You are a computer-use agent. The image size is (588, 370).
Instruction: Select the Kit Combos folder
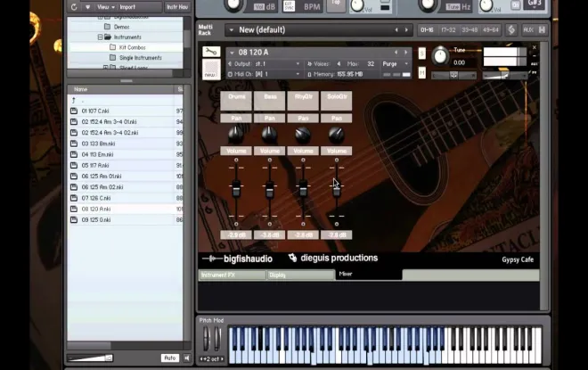(132, 47)
